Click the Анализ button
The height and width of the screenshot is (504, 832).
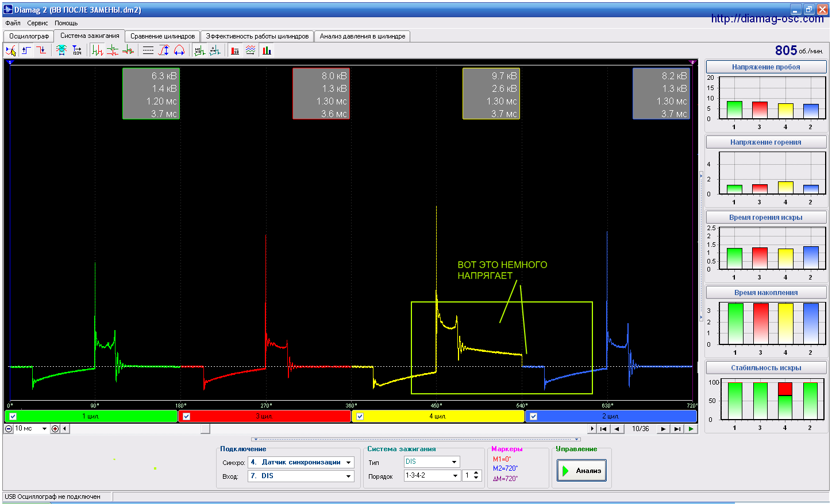tap(581, 471)
